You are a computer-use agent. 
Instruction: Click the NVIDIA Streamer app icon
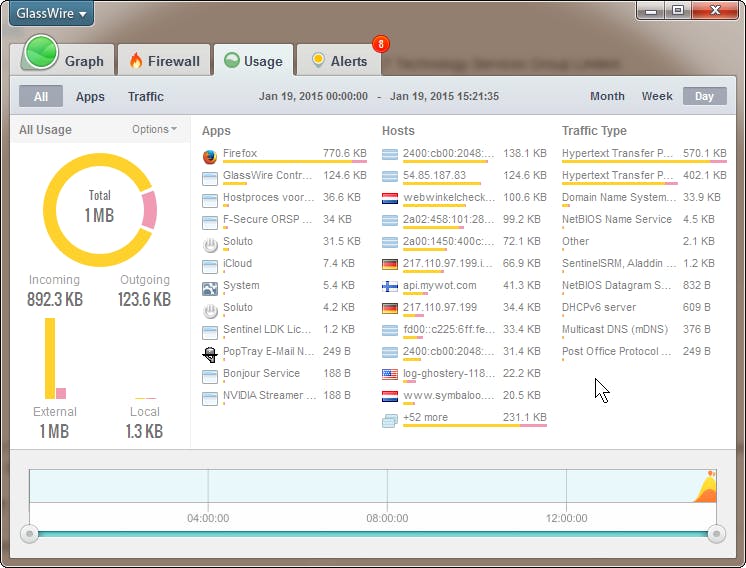[210, 399]
